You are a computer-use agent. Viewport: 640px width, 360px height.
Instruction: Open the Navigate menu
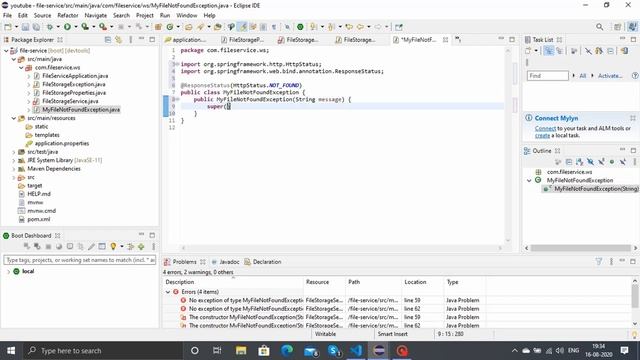point(96,15)
